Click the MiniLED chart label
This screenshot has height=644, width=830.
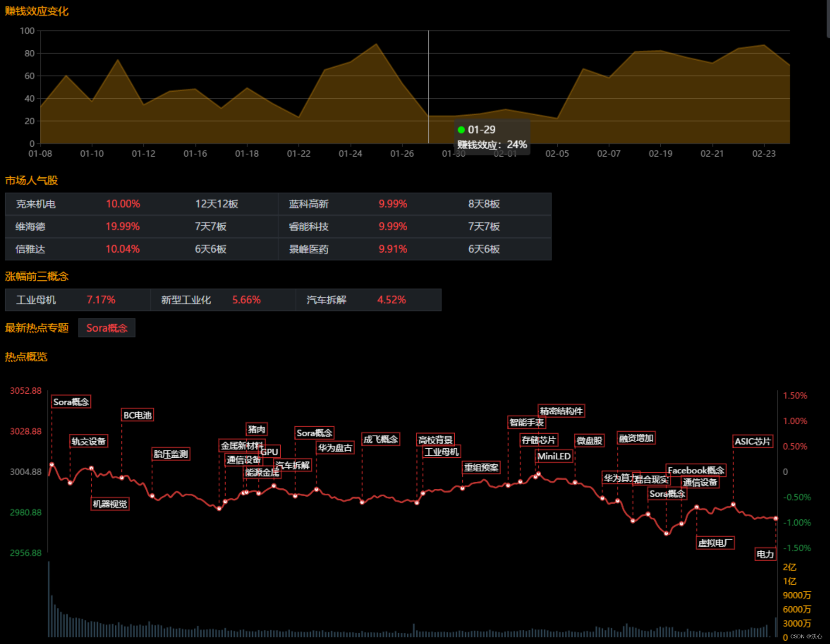coord(554,456)
